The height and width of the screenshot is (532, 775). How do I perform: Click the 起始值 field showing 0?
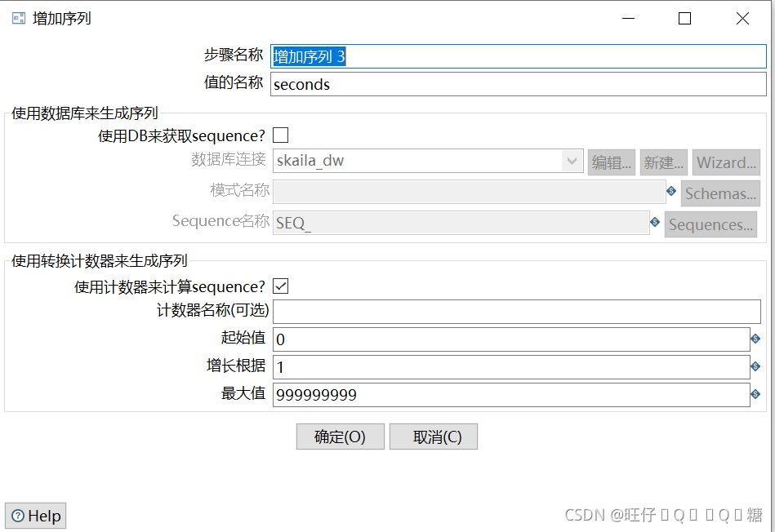(x=511, y=339)
